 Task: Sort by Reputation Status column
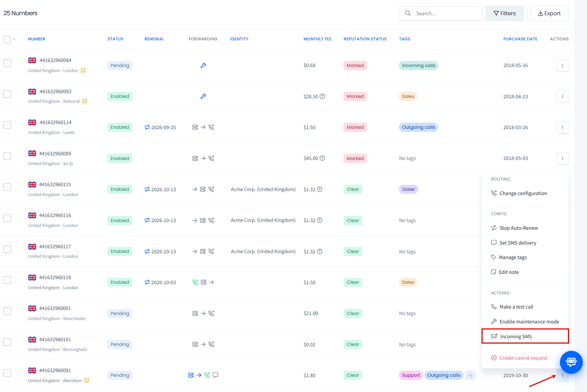[365, 39]
